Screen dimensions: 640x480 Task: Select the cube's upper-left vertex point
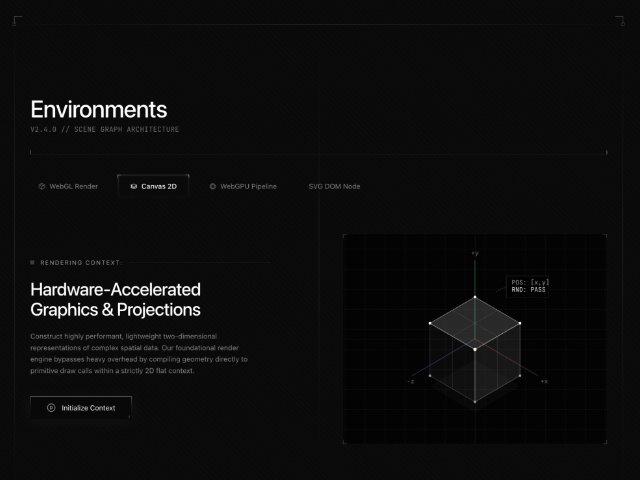pyautogui.click(x=431, y=323)
